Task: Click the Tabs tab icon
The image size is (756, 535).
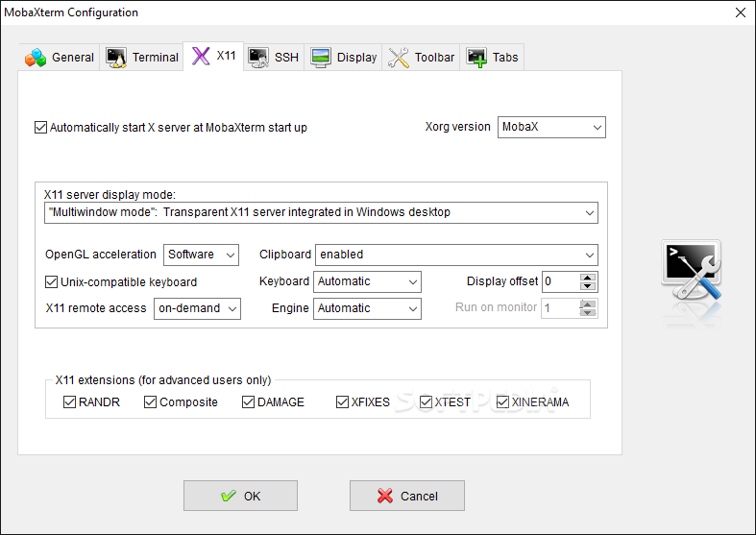Action: point(476,57)
